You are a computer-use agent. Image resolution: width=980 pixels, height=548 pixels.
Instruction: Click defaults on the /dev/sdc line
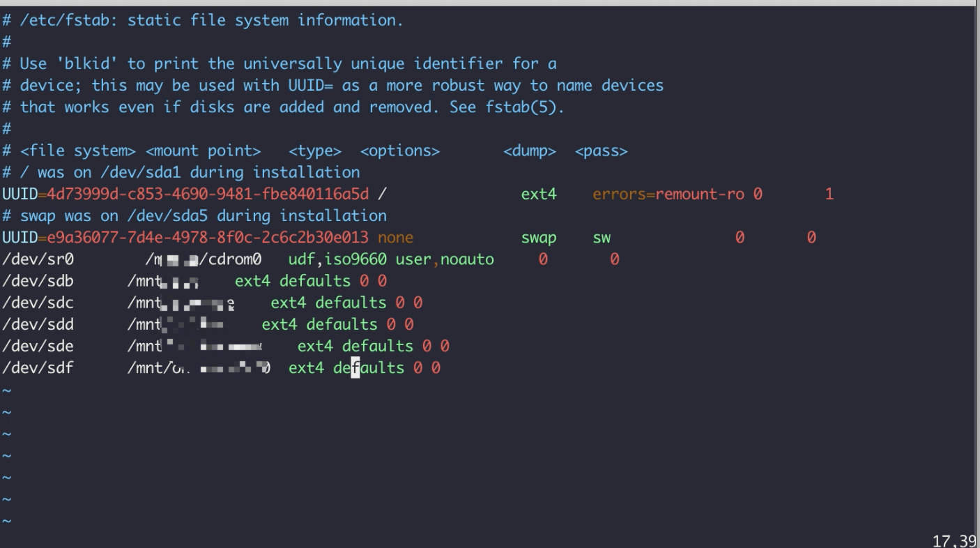point(351,303)
